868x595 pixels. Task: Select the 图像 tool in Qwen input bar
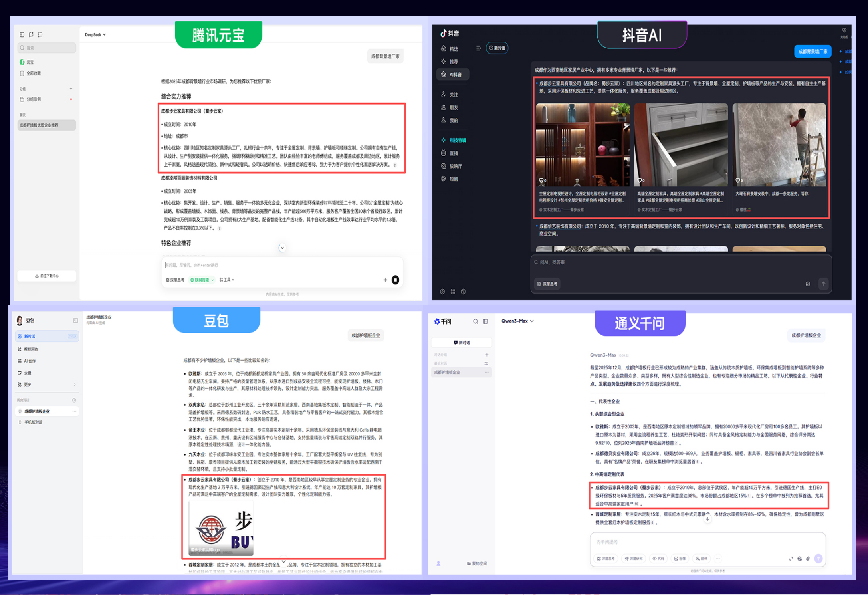tap(680, 559)
